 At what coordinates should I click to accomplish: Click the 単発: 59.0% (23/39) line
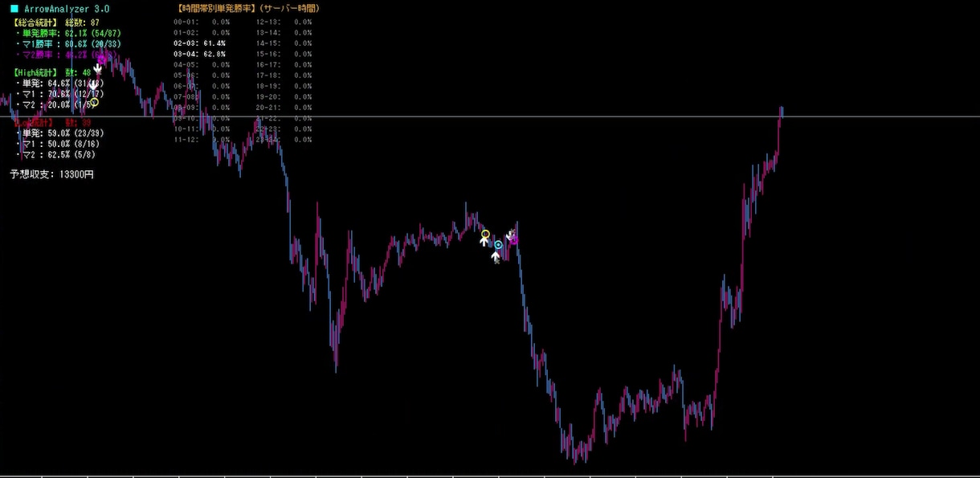[59, 133]
